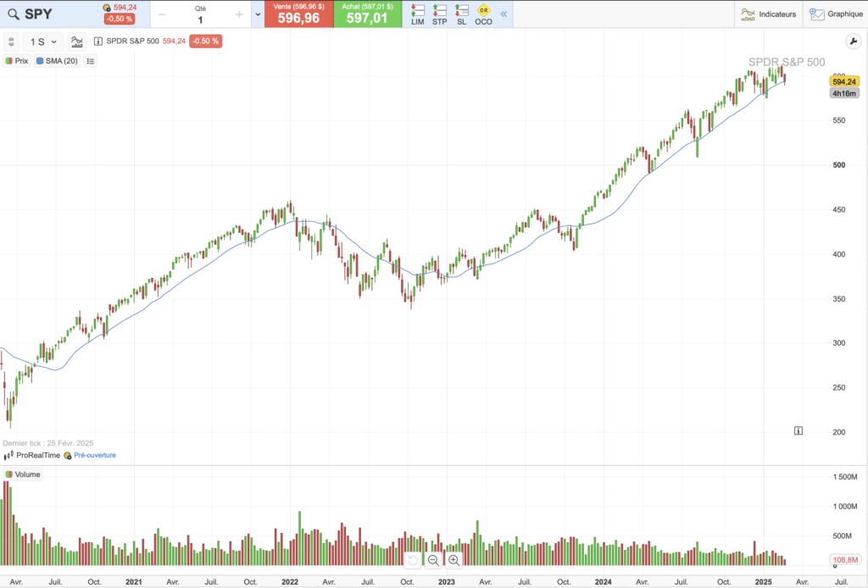Click the Prix legend chip

[x=17, y=61]
